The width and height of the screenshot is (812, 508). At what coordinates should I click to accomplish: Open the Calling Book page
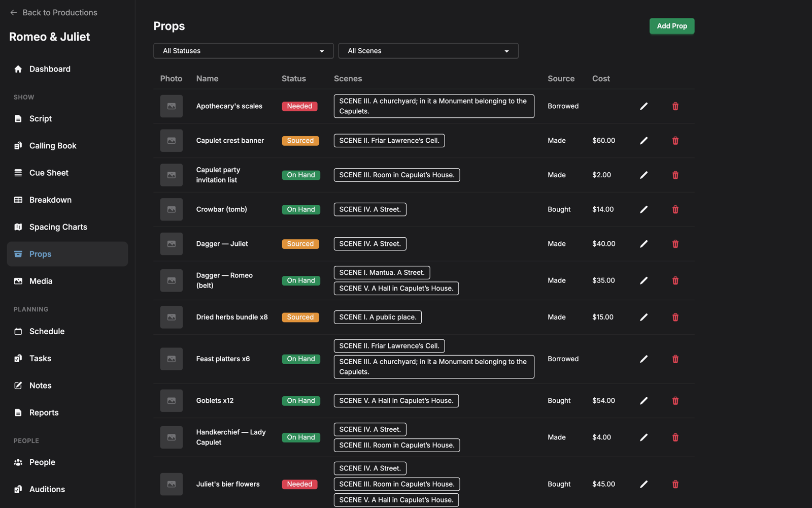(67, 146)
